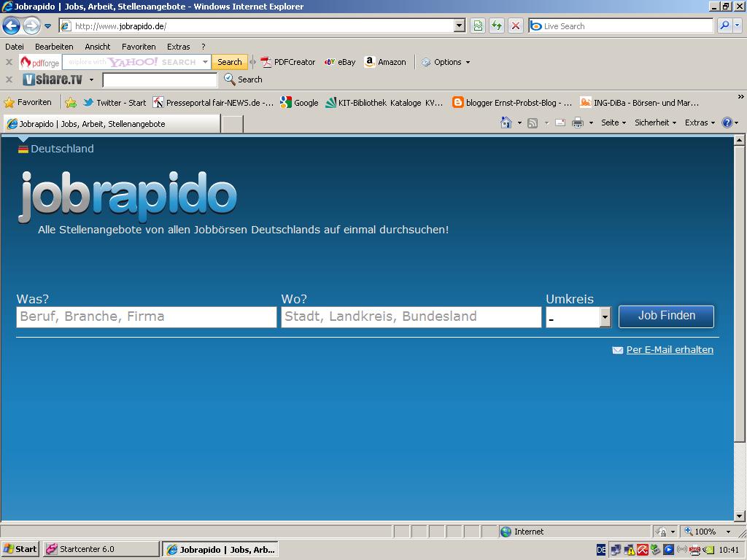The height and width of the screenshot is (560, 747).
Task: Click the browser Back arrow button
Action: pos(12,26)
